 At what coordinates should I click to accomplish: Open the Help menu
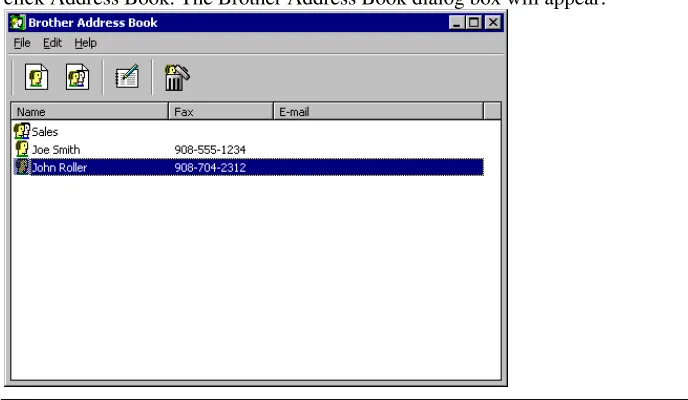pos(86,43)
